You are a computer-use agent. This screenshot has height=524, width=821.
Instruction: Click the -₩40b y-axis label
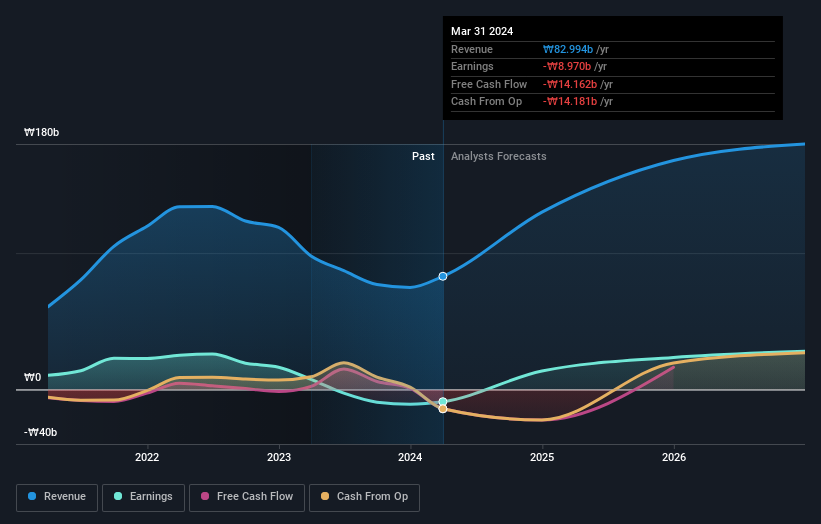[40, 432]
